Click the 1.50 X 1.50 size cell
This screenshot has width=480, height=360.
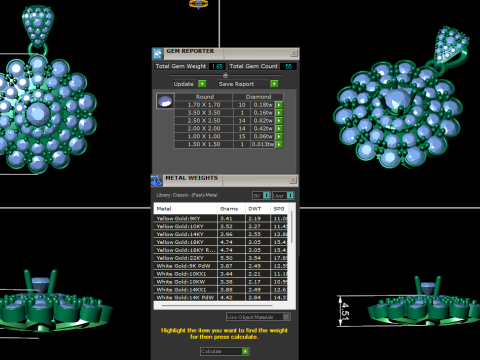coord(204,145)
